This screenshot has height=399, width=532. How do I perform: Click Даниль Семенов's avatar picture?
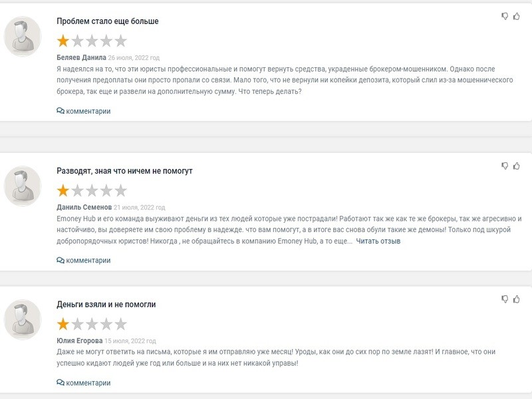[x=23, y=186]
